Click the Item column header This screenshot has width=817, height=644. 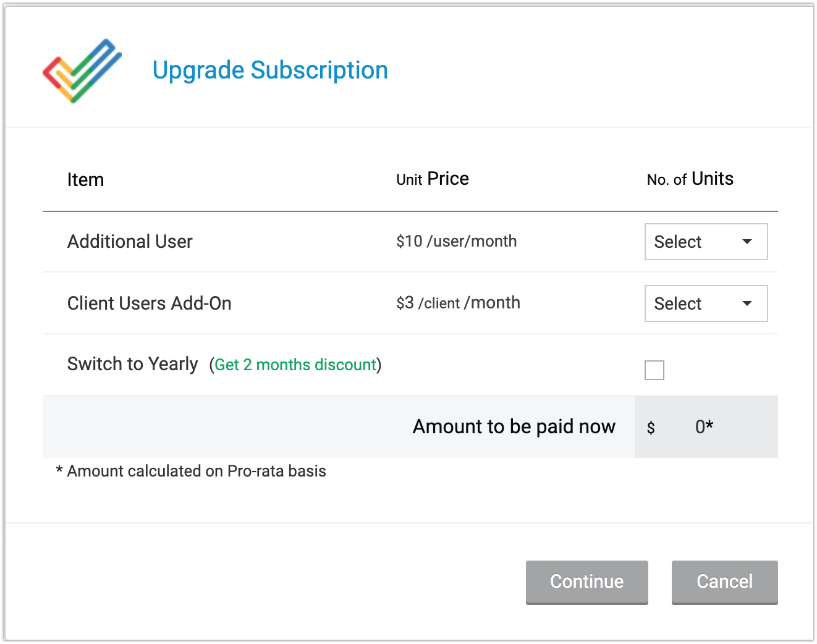[x=85, y=180]
